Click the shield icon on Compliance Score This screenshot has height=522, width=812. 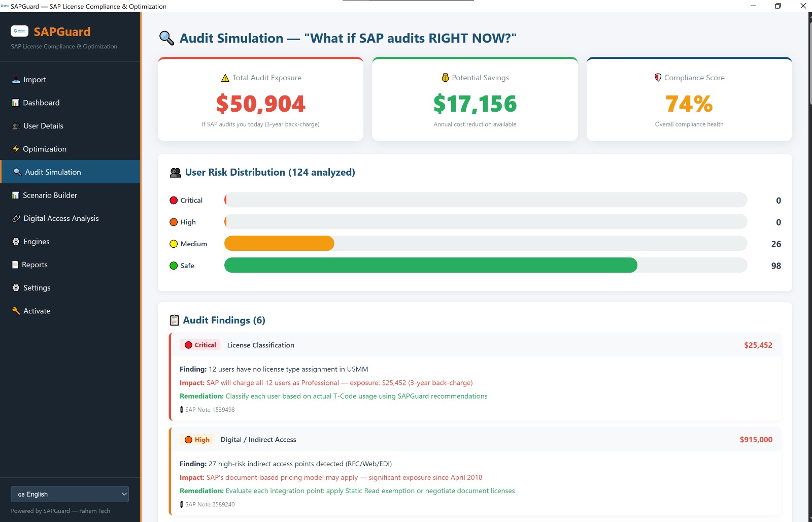[x=658, y=78]
